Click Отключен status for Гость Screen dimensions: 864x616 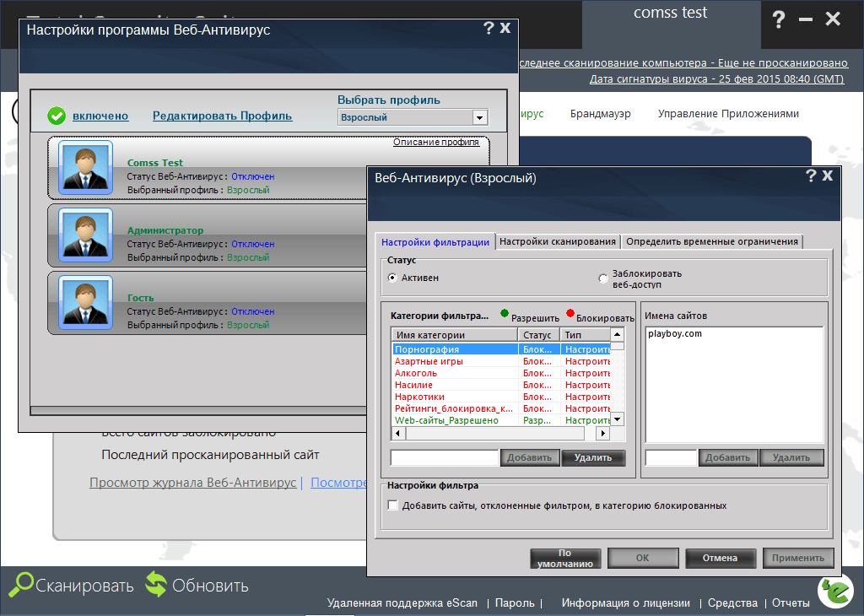coord(252,311)
